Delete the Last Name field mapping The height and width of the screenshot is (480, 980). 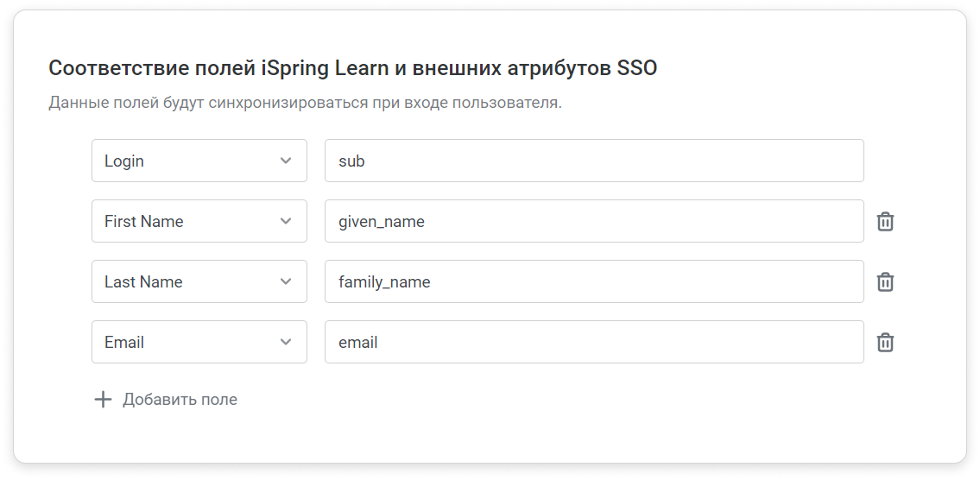(885, 282)
